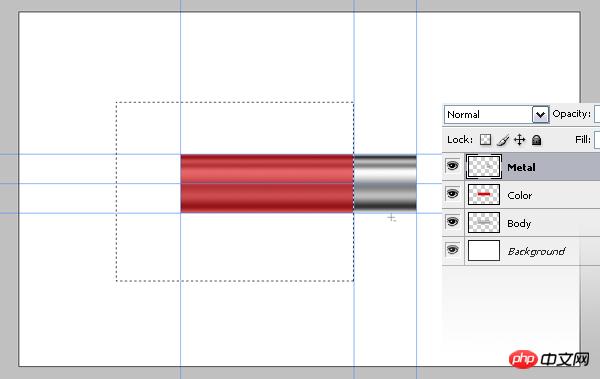Click the Body layer thumbnail
The height and width of the screenshot is (379, 600).
(x=484, y=222)
